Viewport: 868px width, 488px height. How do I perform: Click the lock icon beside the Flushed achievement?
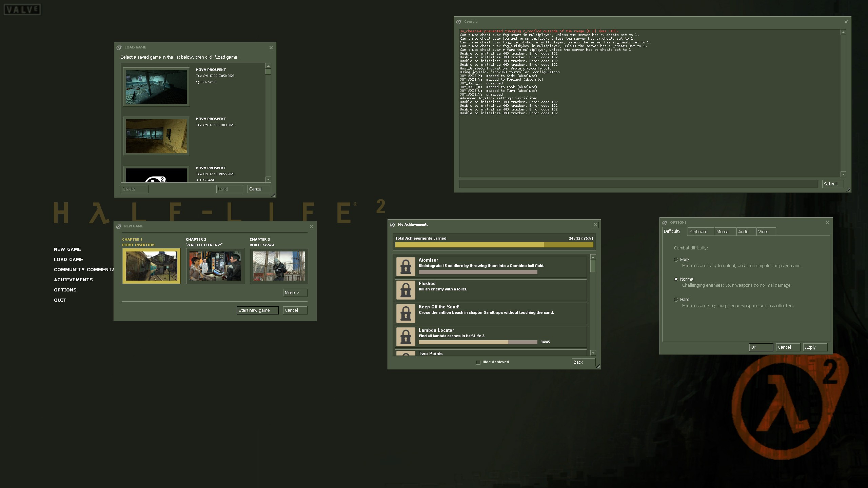click(x=406, y=290)
